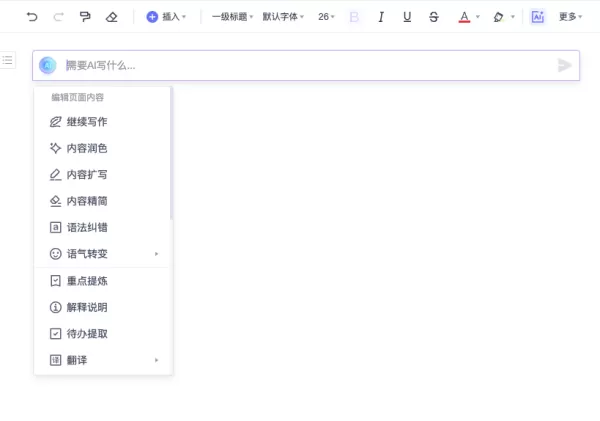Click the AI menu vertical scrollbar

tap(171, 153)
